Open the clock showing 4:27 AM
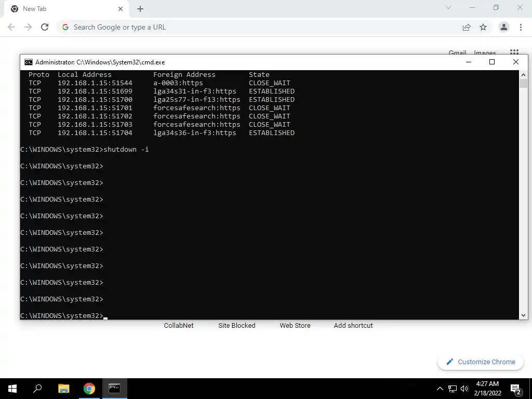 [x=487, y=389]
